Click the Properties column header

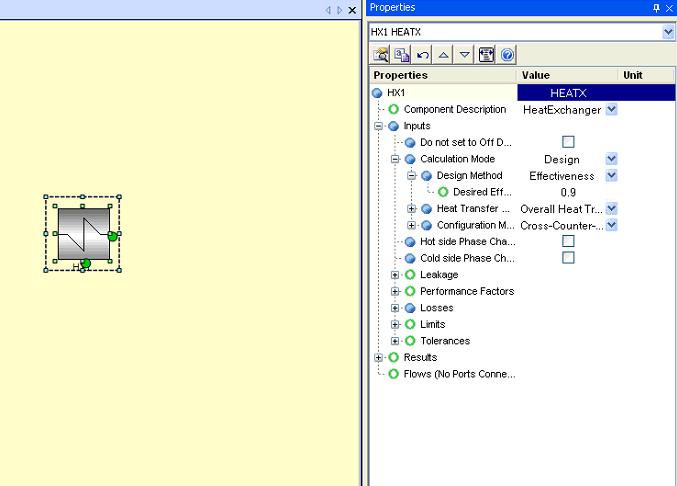(443, 75)
